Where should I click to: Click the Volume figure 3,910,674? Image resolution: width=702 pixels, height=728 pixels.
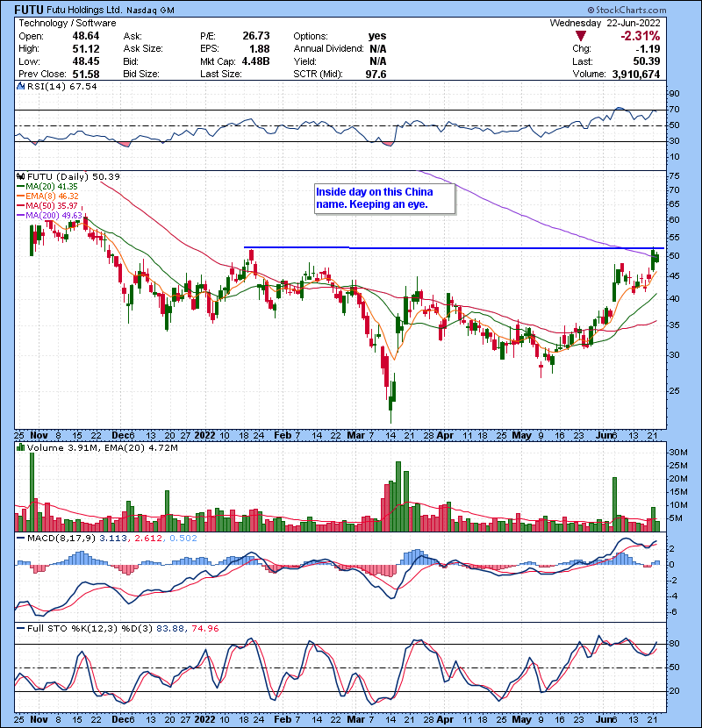pos(636,74)
